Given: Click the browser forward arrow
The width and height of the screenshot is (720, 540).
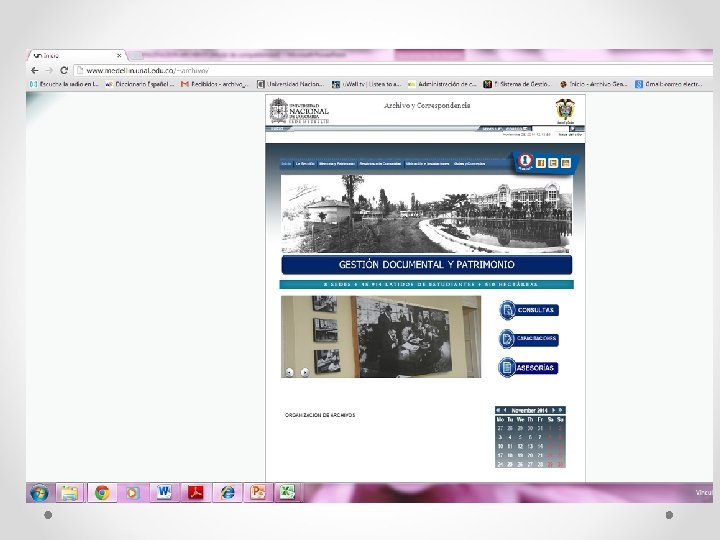Looking at the screenshot, I should [49, 70].
